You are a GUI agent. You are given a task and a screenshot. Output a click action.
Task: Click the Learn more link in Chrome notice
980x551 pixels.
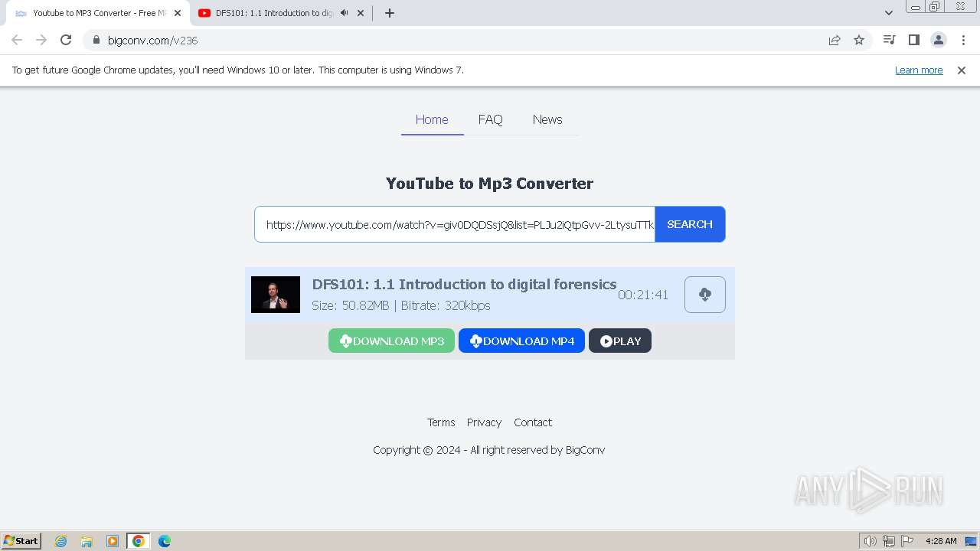(919, 70)
